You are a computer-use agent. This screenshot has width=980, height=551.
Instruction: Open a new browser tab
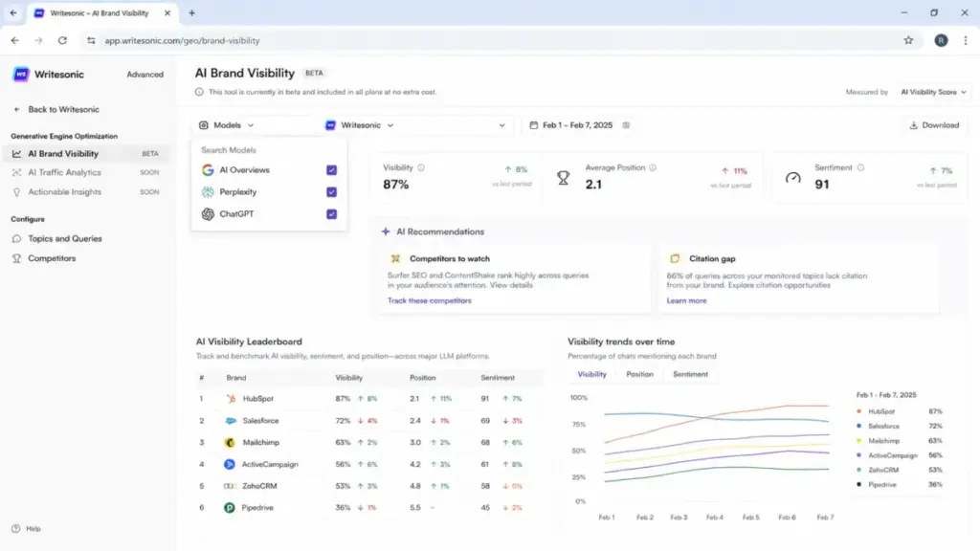tap(191, 13)
